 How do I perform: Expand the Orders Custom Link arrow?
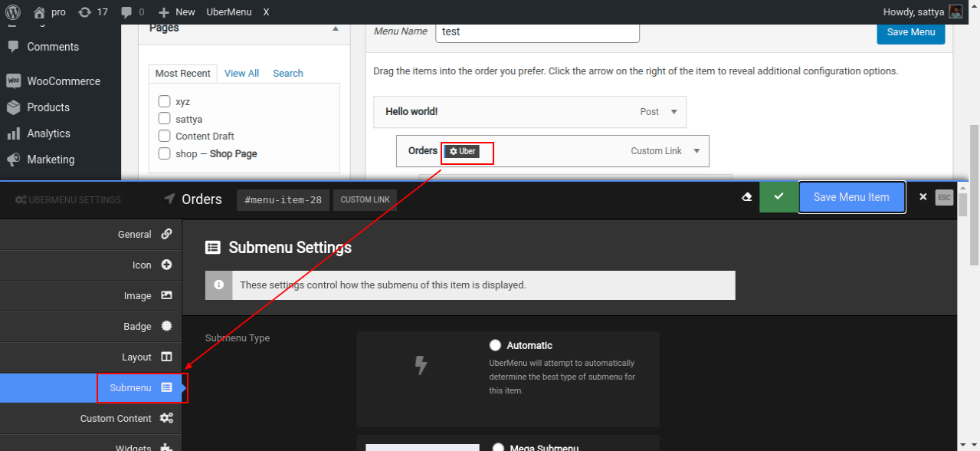click(697, 151)
